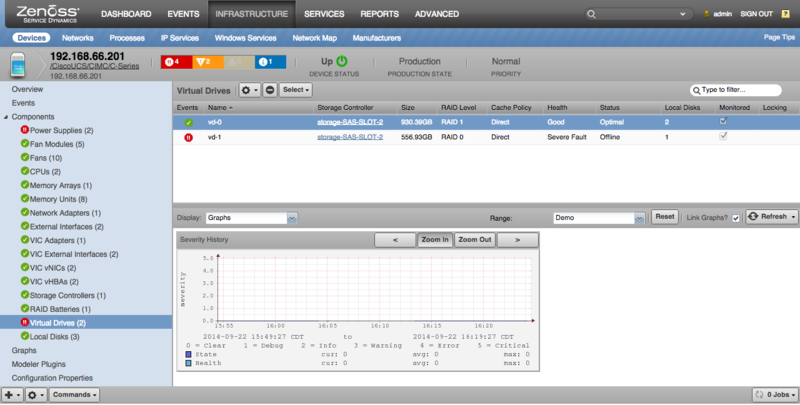800x405 pixels.
Task: Click the green Up power status icon
Action: point(342,61)
